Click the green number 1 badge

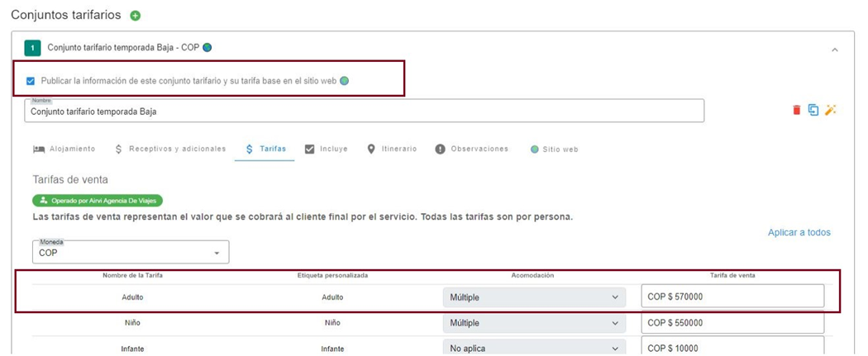pyautogui.click(x=32, y=49)
